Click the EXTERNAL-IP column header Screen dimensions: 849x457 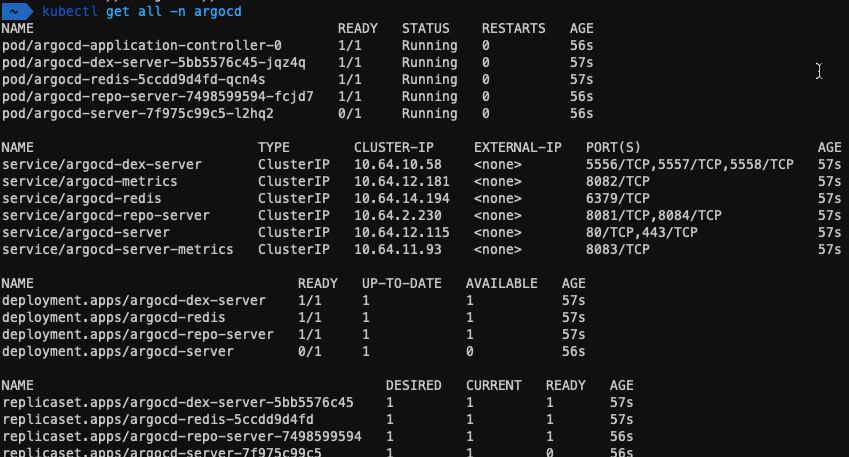[518, 147]
